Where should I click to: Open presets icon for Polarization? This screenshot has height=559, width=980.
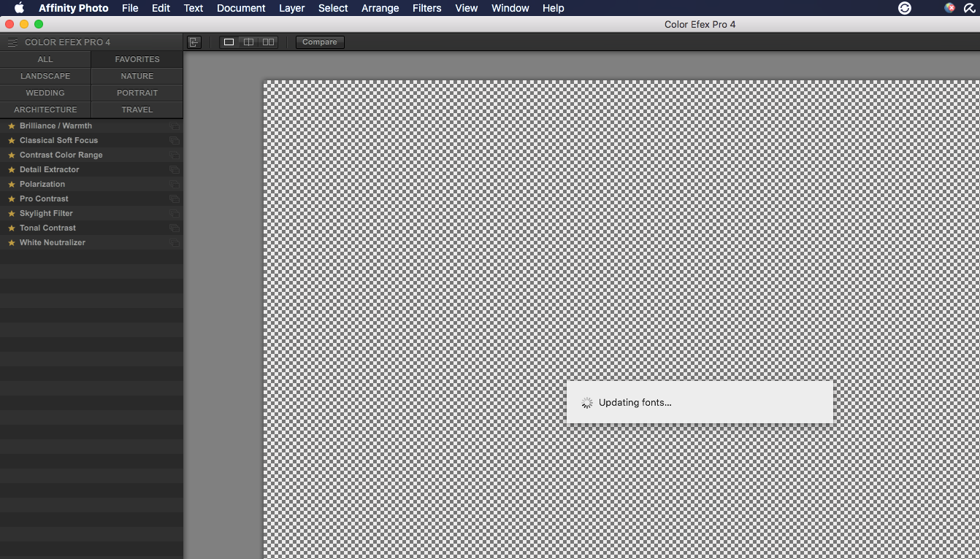pyautogui.click(x=175, y=185)
